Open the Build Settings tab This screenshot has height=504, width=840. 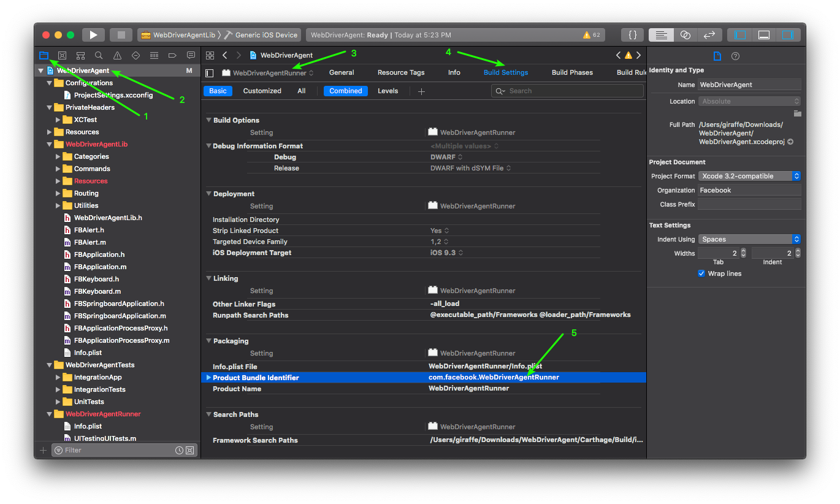click(x=506, y=72)
